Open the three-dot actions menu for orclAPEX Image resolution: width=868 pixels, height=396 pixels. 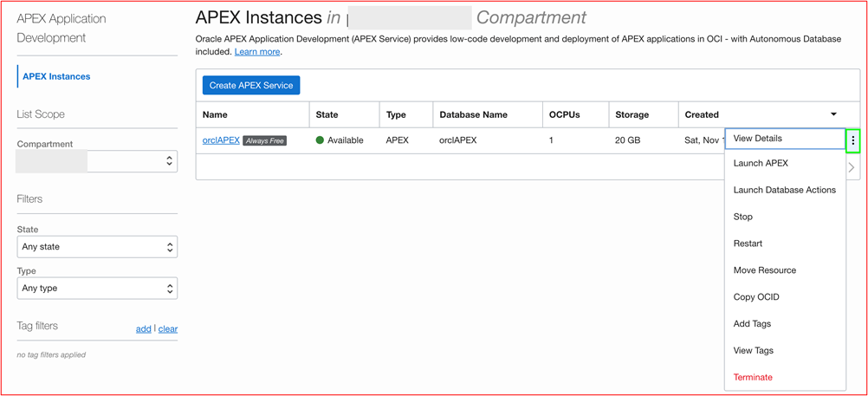(x=853, y=140)
